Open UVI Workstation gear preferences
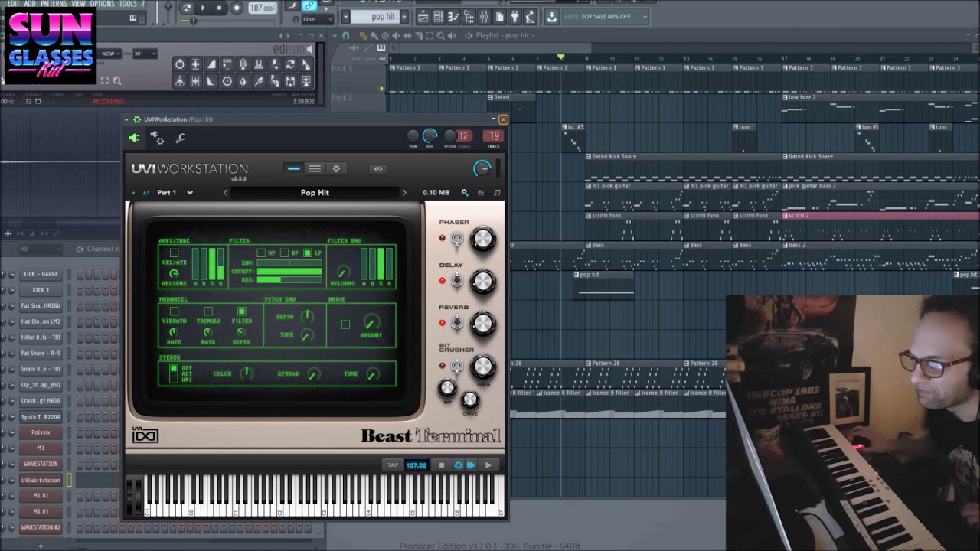This screenshot has width=980, height=551. [x=336, y=168]
